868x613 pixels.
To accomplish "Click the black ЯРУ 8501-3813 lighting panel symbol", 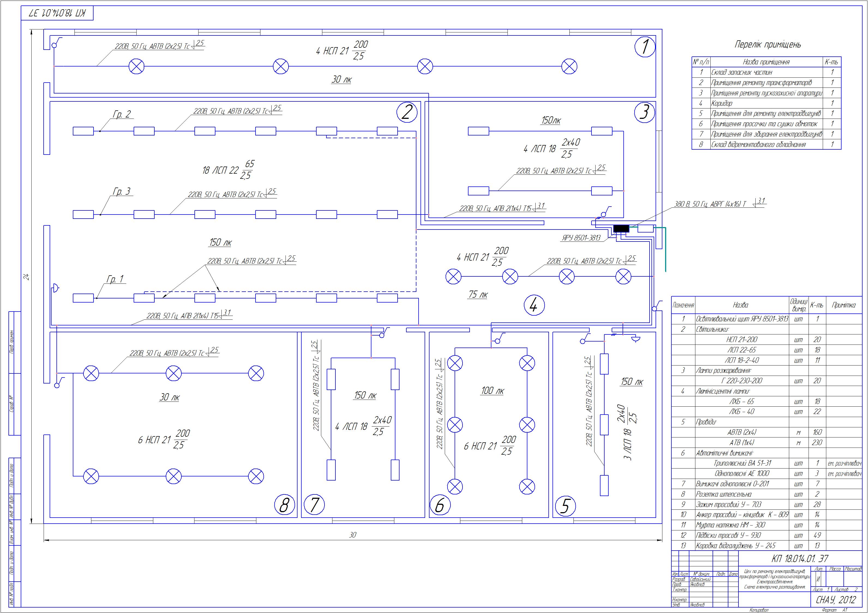I will point(621,229).
